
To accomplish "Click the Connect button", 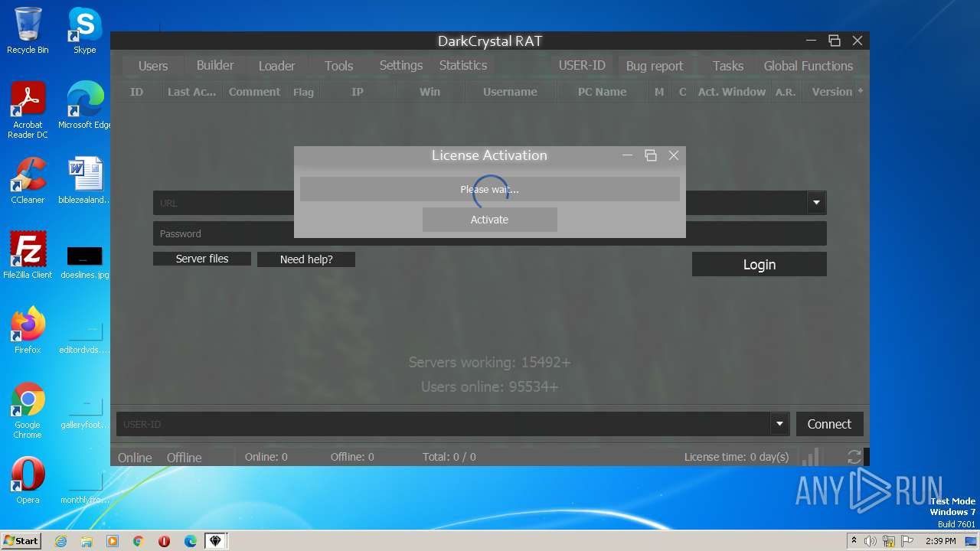I will (x=829, y=424).
